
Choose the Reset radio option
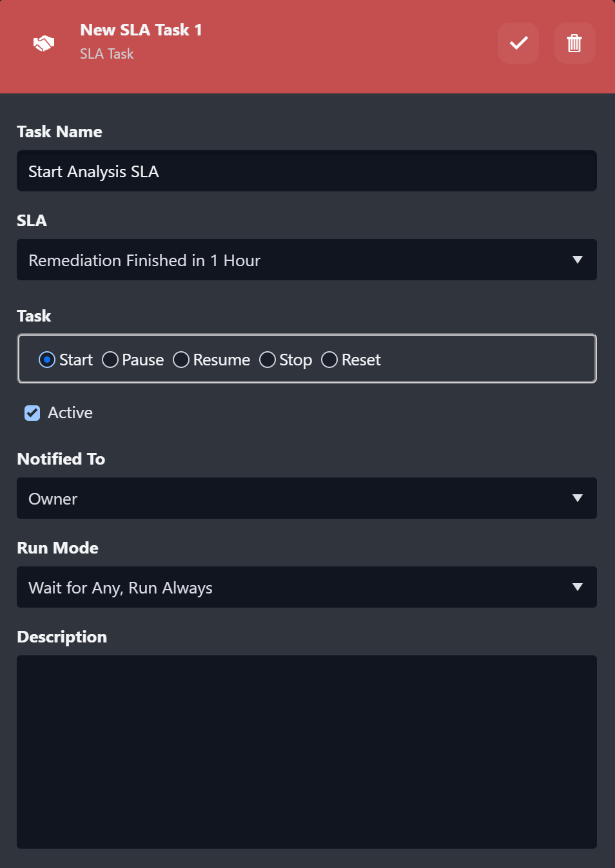pyautogui.click(x=329, y=360)
